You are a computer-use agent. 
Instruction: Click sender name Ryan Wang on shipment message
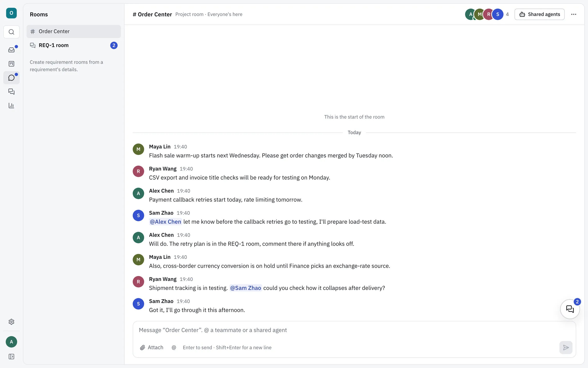click(x=163, y=279)
